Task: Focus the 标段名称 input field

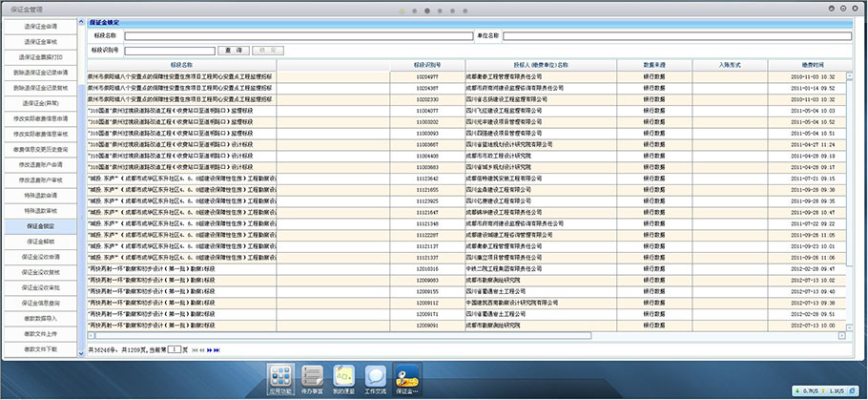Action: (299, 36)
